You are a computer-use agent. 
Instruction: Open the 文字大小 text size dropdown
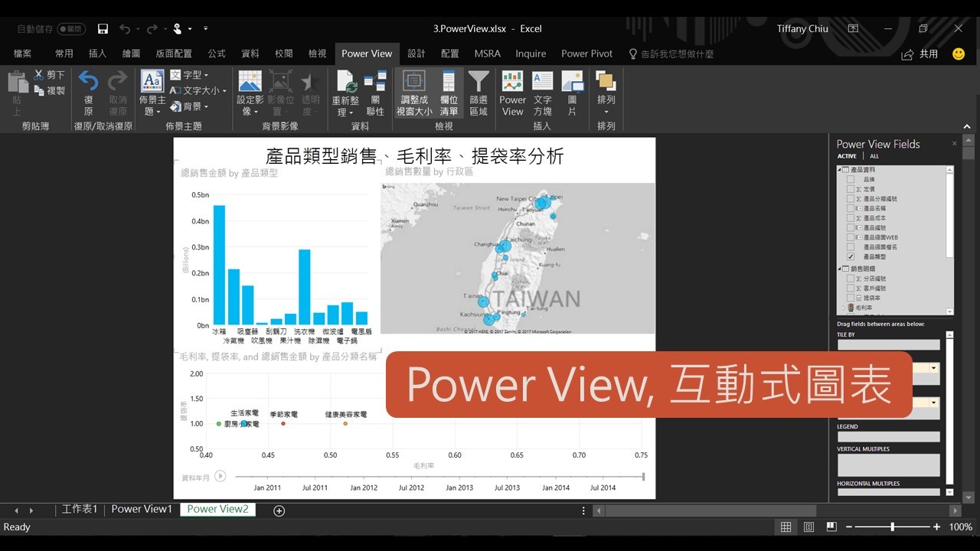[x=198, y=90]
